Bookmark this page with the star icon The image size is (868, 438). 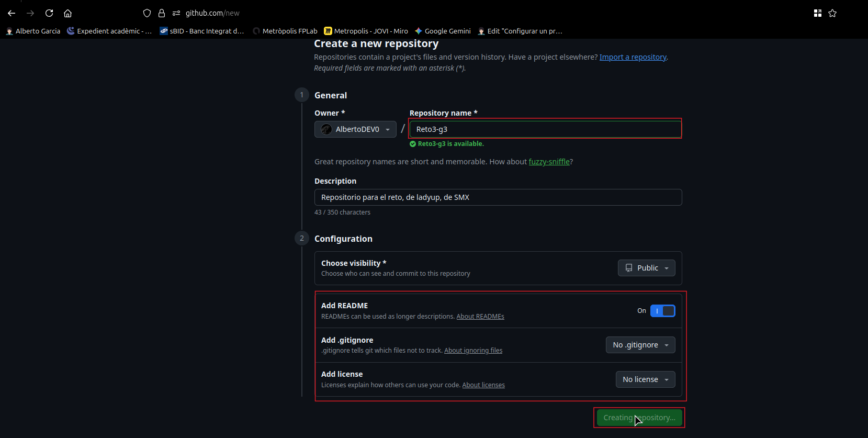click(832, 13)
